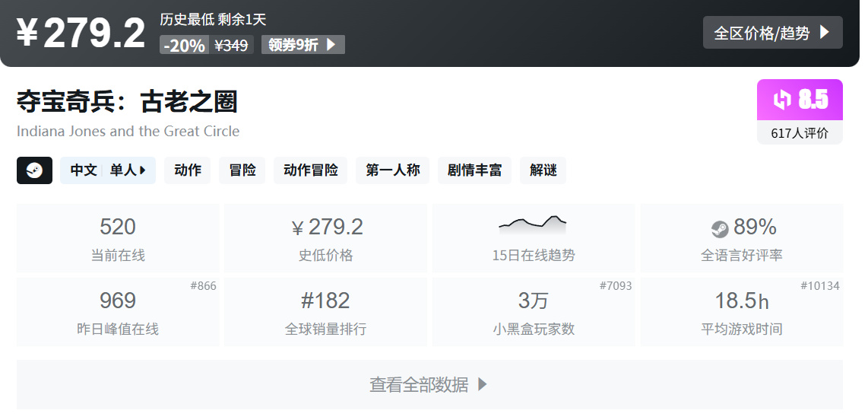Click the #10134 rank label

(x=820, y=286)
